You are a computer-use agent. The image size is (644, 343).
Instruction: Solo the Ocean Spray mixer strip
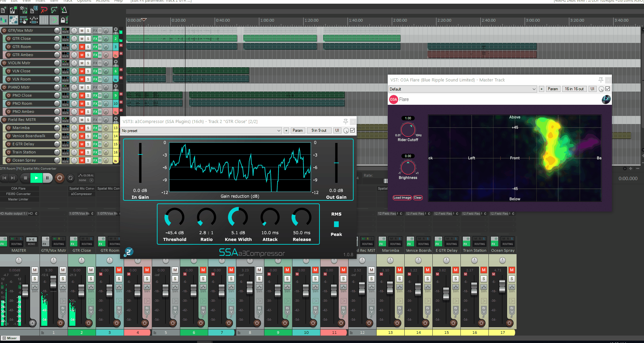512,278
